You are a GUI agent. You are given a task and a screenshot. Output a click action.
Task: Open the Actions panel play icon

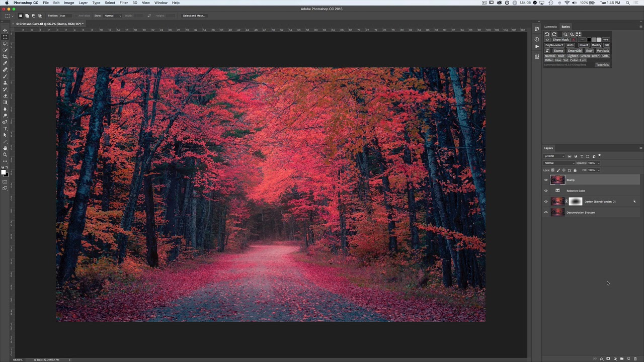pos(537,46)
